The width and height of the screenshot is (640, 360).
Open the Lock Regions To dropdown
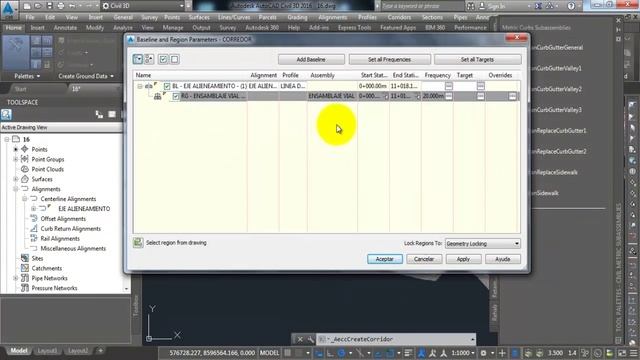click(x=482, y=244)
